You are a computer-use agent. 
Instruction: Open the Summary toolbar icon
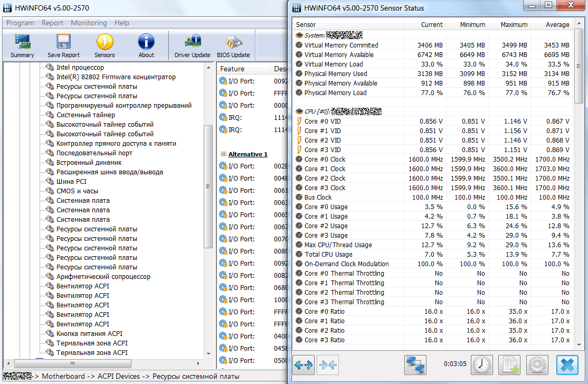[x=22, y=46]
